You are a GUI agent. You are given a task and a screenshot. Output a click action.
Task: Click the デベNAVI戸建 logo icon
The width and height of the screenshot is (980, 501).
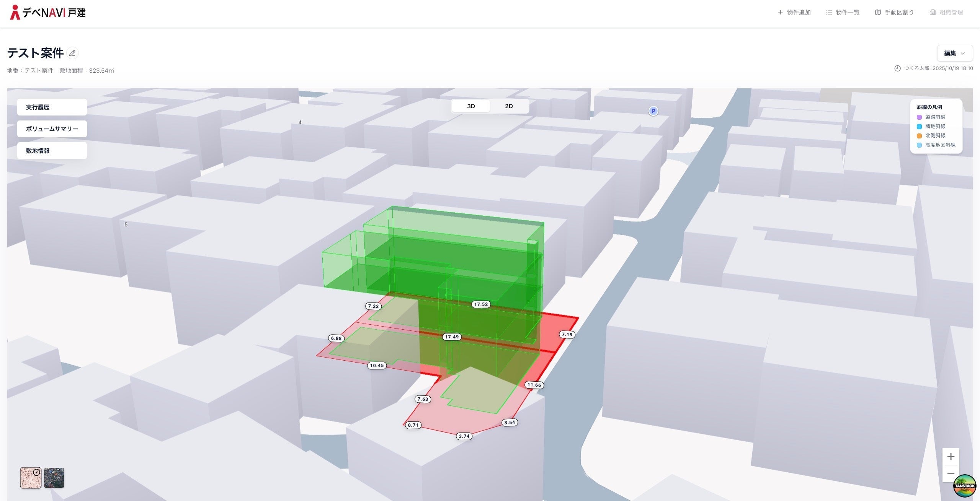pyautogui.click(x=15, y=12)
